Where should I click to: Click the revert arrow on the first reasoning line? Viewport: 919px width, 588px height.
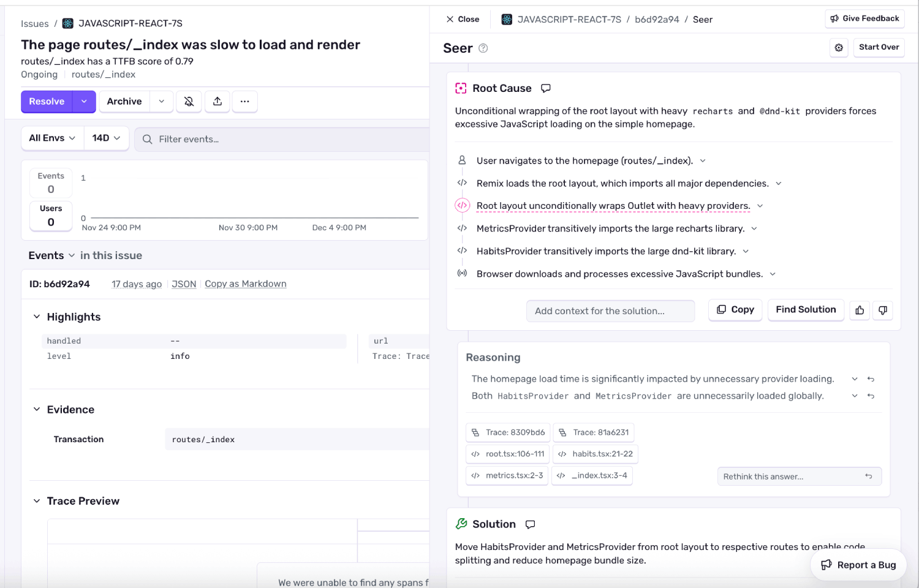[x=871, y=379]
